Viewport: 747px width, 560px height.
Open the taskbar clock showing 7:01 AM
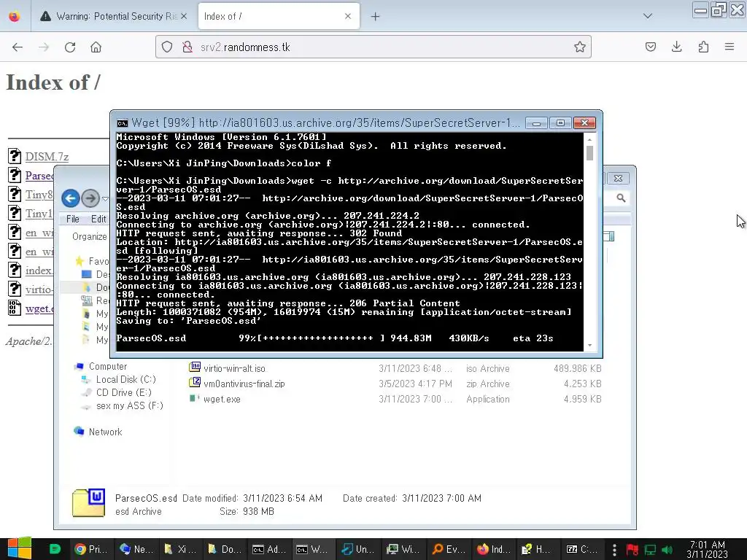[708, 550]
